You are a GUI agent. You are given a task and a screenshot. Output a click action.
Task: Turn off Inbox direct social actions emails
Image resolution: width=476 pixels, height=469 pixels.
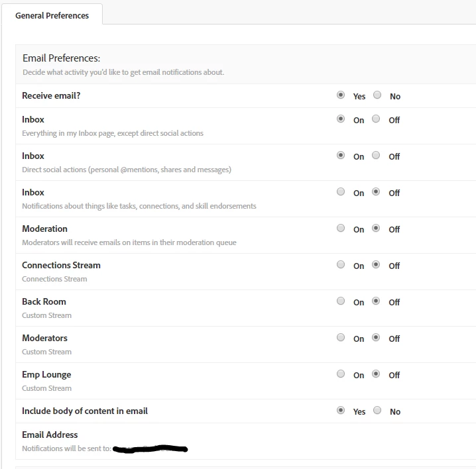pyautogui.click(x=376, y=155)
